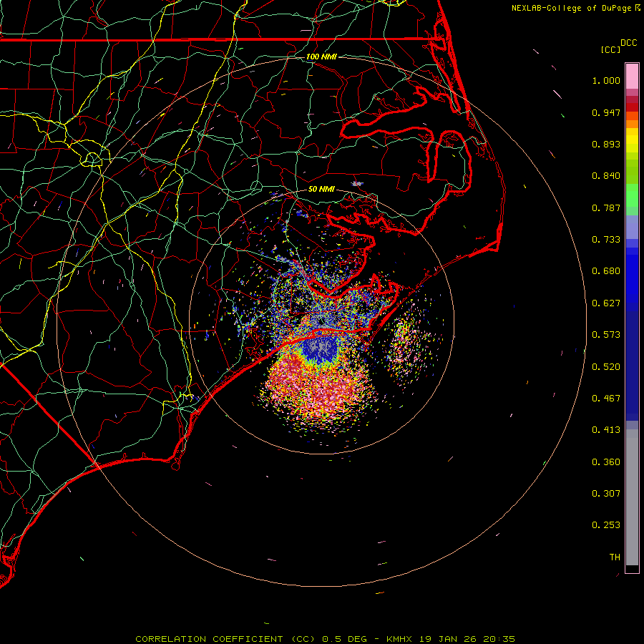Click the 0.947 value on the color scale
The height and width of the screenshot is (644, 644).
pyautogui.click(x=606, y=113)
